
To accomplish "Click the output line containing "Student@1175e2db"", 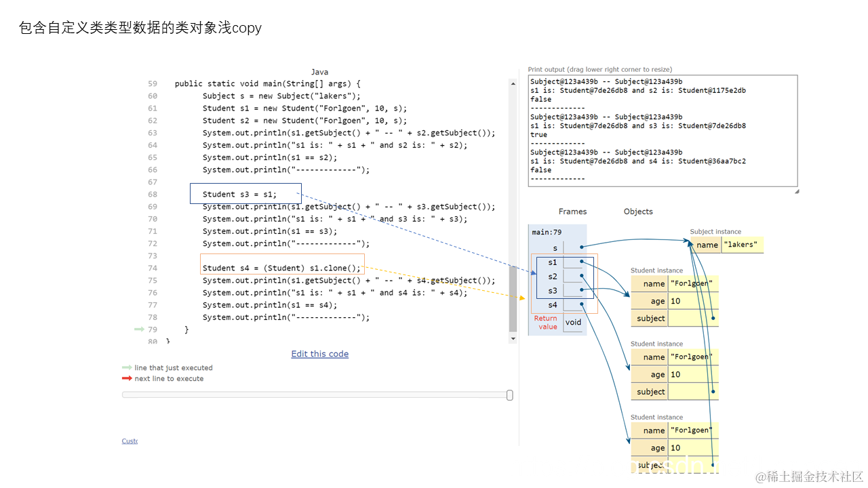I will 638,90.
